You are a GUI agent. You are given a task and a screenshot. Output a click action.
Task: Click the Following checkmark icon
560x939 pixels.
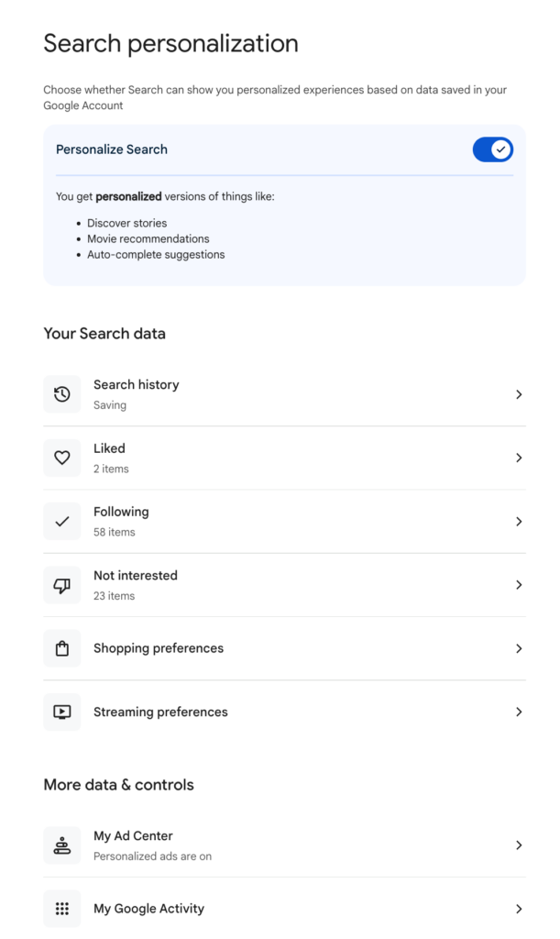click(61, 521)
